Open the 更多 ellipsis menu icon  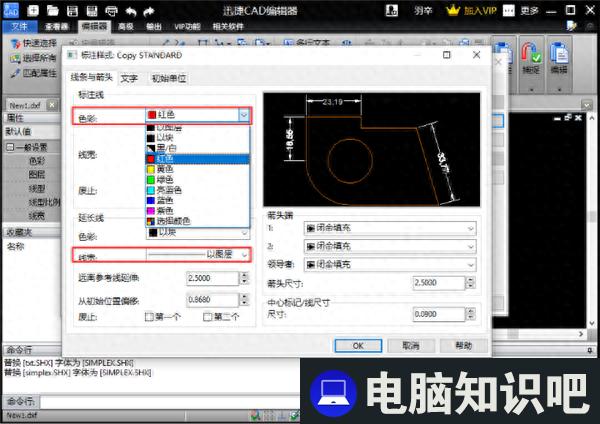508,10
